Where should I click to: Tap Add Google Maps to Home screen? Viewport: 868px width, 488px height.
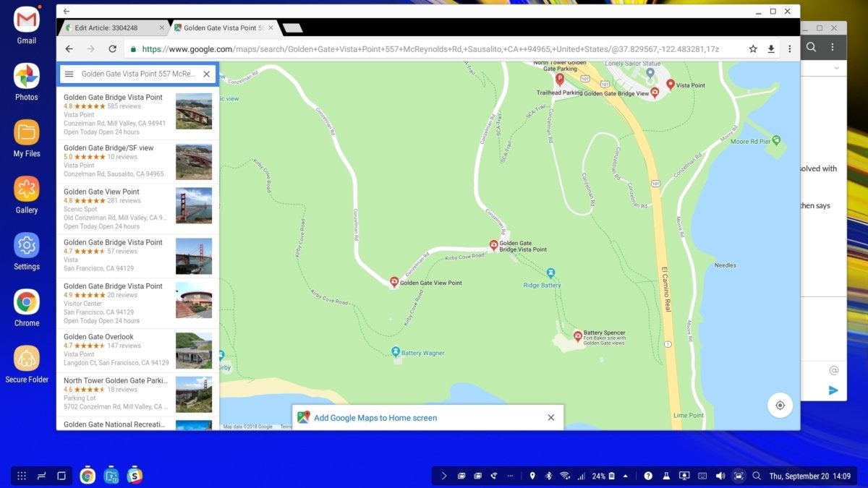[x=375, y=417]
